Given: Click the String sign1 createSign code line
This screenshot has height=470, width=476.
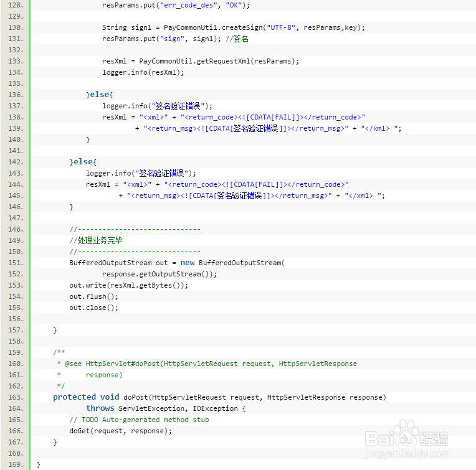Looking at the screenshot, I should point(234,27).
